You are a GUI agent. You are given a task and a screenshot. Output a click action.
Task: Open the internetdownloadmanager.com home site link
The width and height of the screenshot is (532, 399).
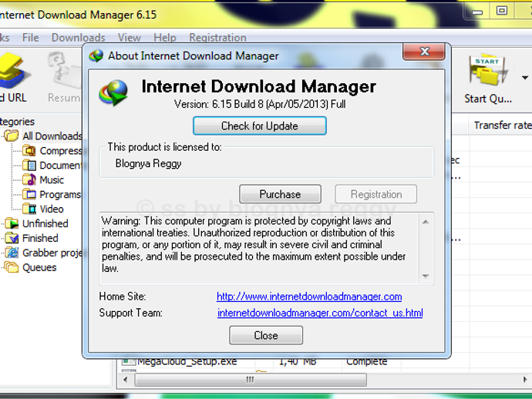(309, 297)
